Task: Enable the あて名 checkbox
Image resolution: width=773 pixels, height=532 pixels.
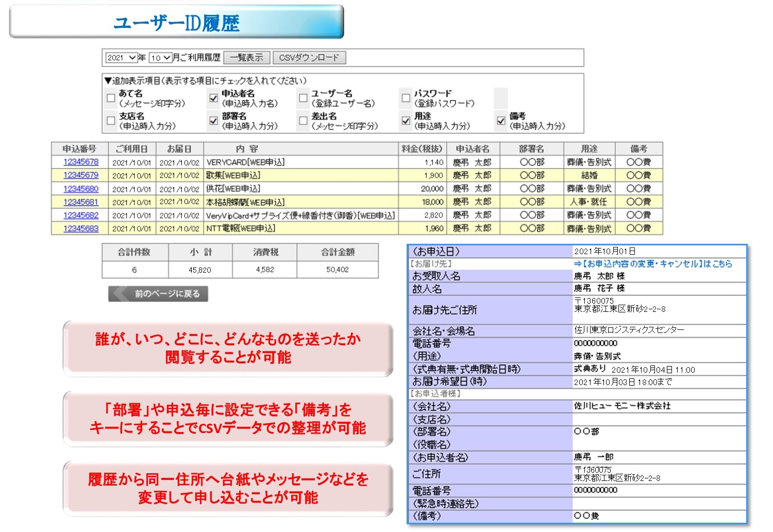Action: 111,98
